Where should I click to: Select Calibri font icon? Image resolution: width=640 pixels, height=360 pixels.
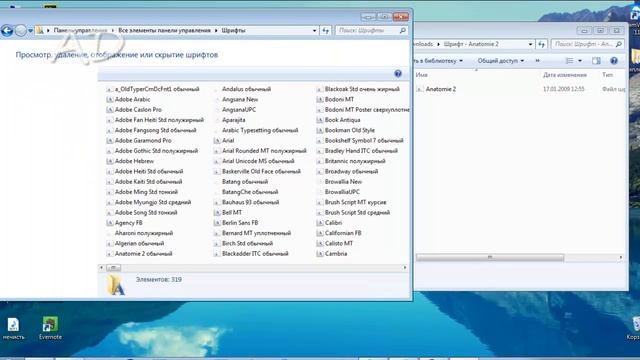(320, 223)
